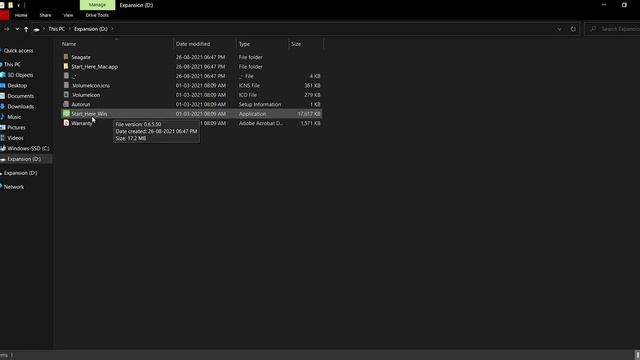640x360 pixels.
Task: Navigate to This PC breadcrumb
Action: click(x=56, y=29)
